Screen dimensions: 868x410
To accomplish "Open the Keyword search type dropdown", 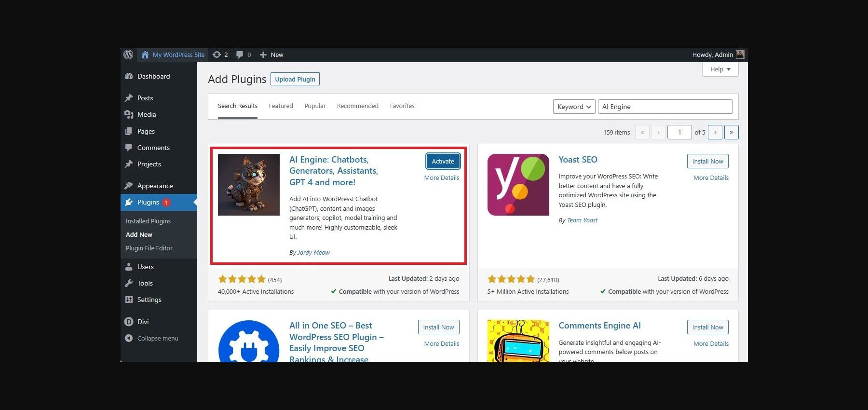I will [x=574, y=107].
